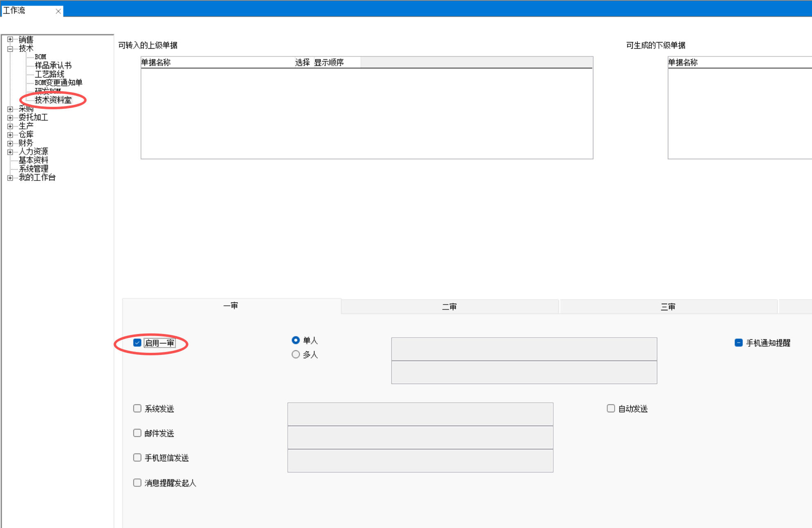The height and width of the screenshot is (528, 812).
Task: Expand the 人力资源 tree node
Action: point(10,152)
